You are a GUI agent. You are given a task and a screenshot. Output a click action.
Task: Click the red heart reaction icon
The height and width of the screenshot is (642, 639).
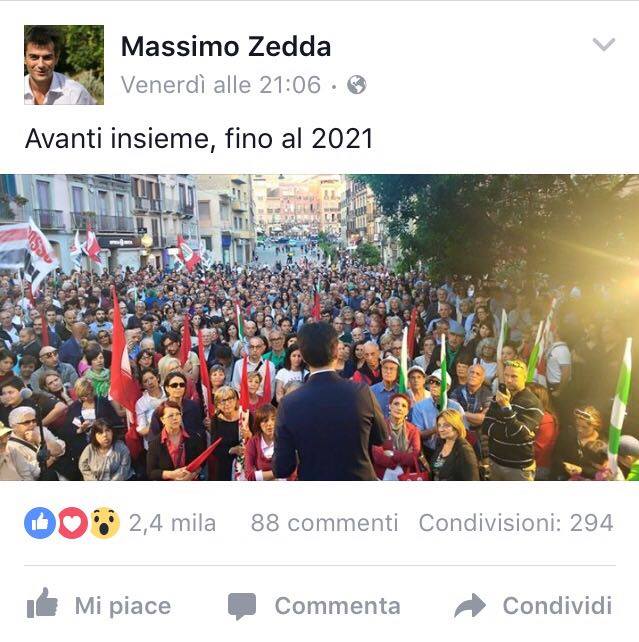(72, 523)
